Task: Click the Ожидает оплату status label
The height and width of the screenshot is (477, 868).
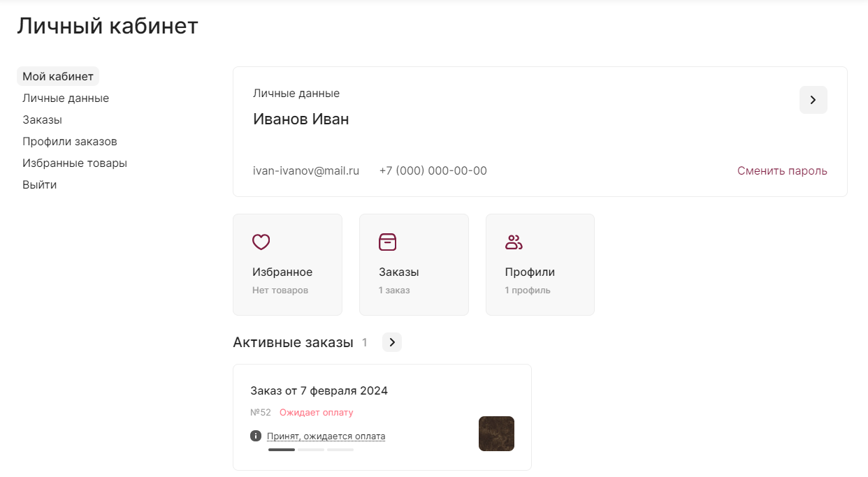Action: 317,413
